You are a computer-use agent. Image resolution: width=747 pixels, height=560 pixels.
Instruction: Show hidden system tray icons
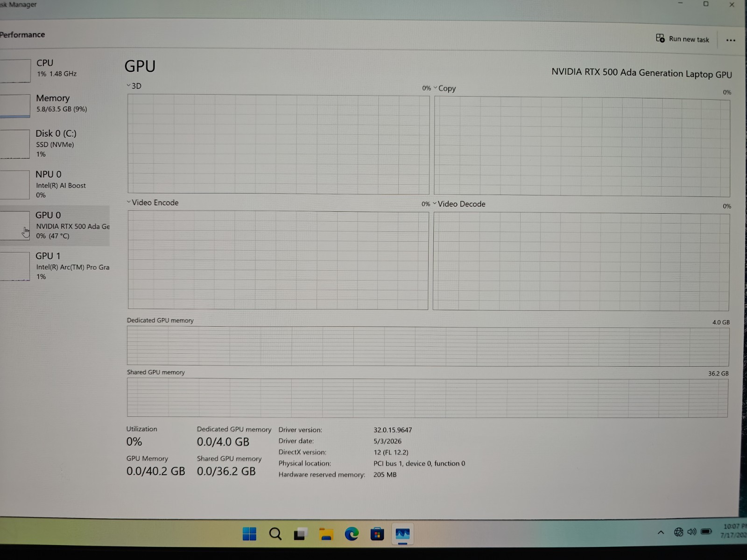(661, 532)
